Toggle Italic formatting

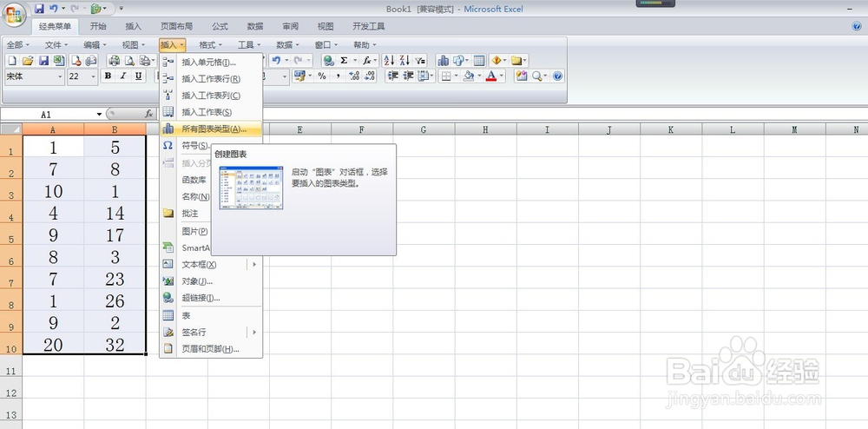(123, 76)
